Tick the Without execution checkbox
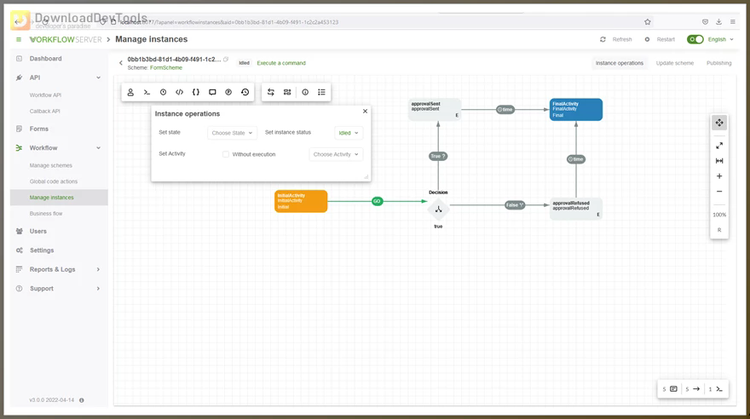750x419 pixels. 226,154
